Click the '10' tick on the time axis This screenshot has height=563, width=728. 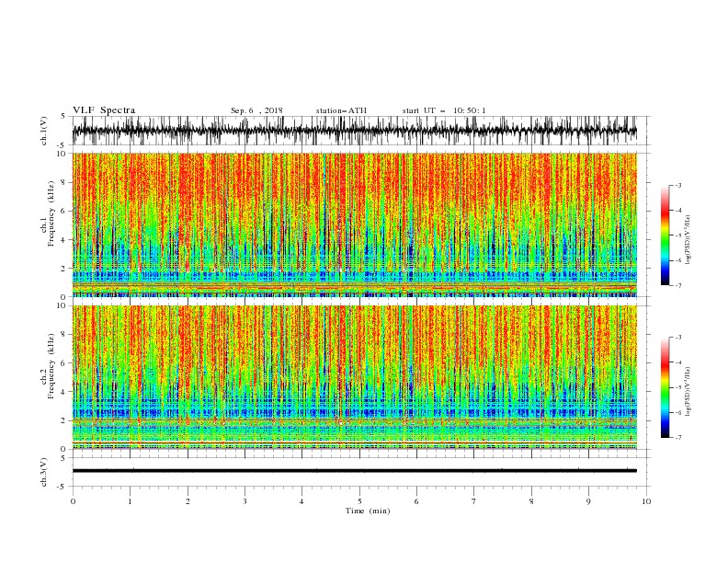tap(646, 501)
